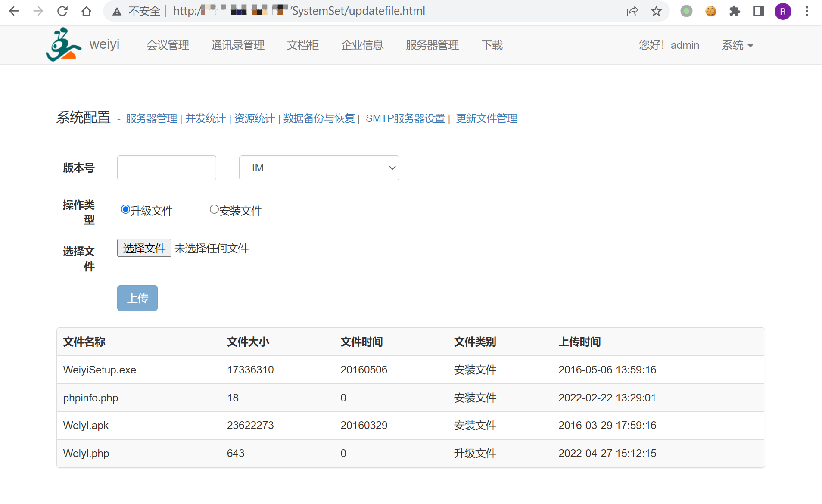
Task: Open the side panel icon
Action: pos(759,11)
